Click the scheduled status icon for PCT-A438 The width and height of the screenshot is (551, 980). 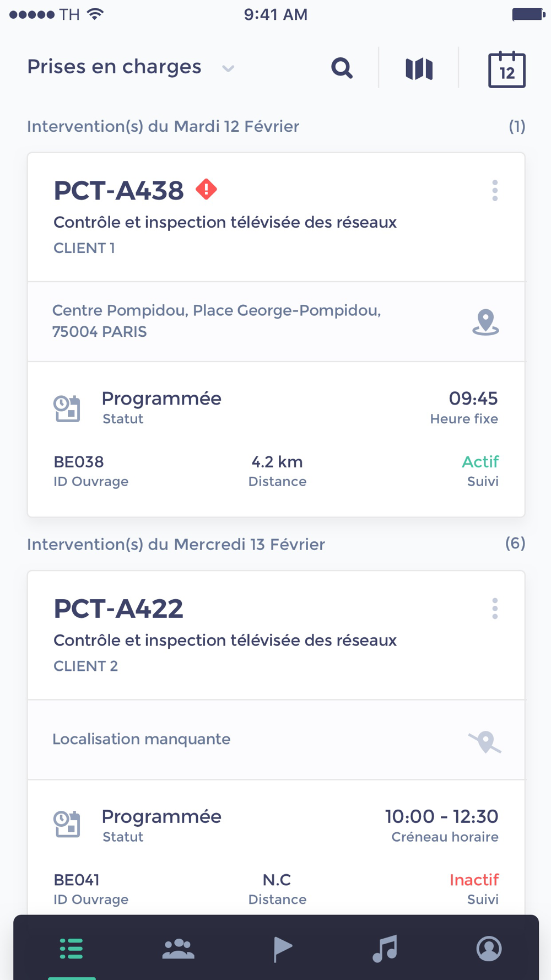[67, 408]
